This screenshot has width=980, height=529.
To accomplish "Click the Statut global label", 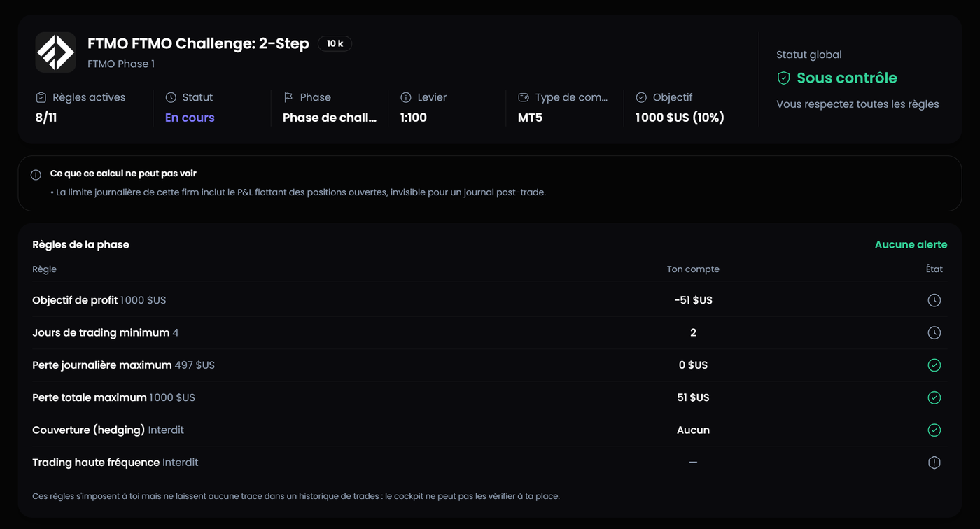I will click(809, 55).
